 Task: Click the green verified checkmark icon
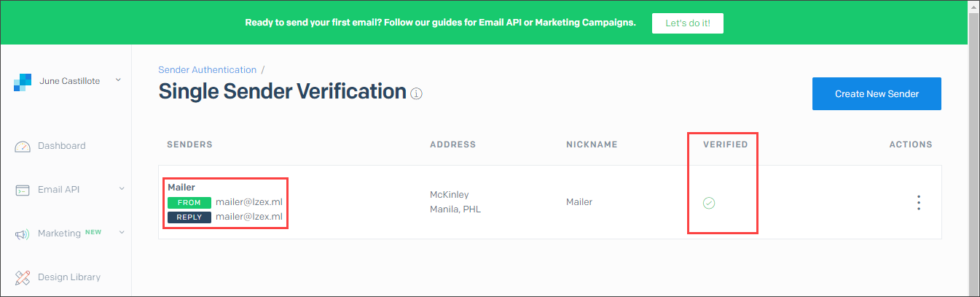coord(708,203)
